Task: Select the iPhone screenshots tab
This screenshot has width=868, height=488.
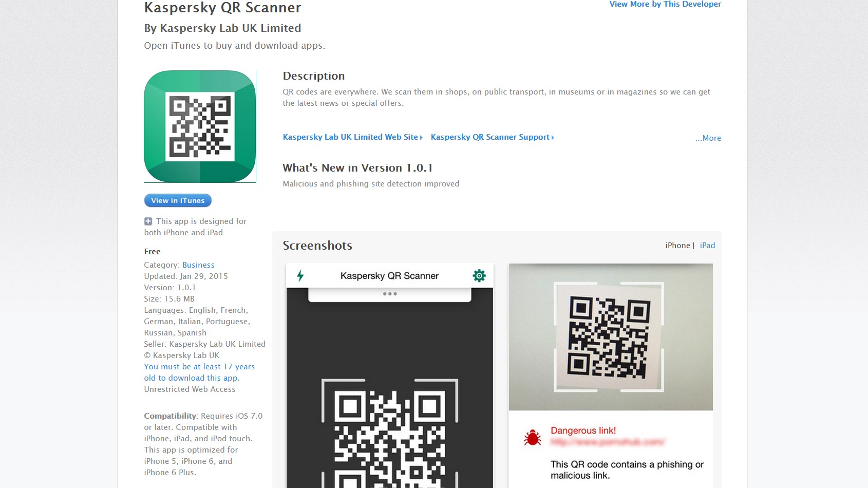Action: [677, 246]
